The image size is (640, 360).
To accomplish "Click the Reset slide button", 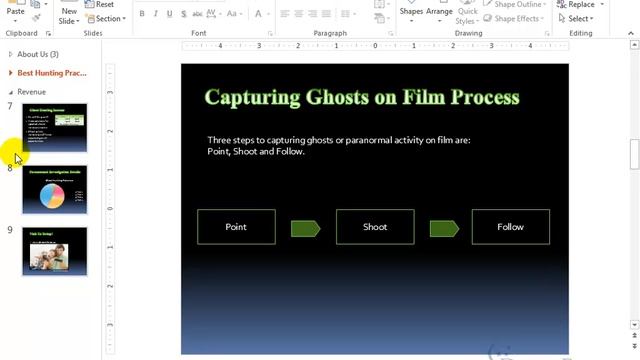I will [99, 4].
